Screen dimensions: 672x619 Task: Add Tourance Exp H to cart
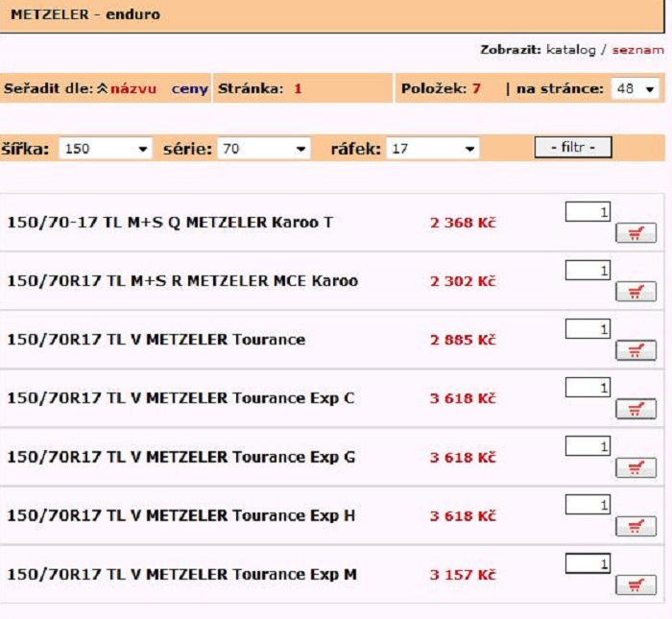(x=636, y=526)
